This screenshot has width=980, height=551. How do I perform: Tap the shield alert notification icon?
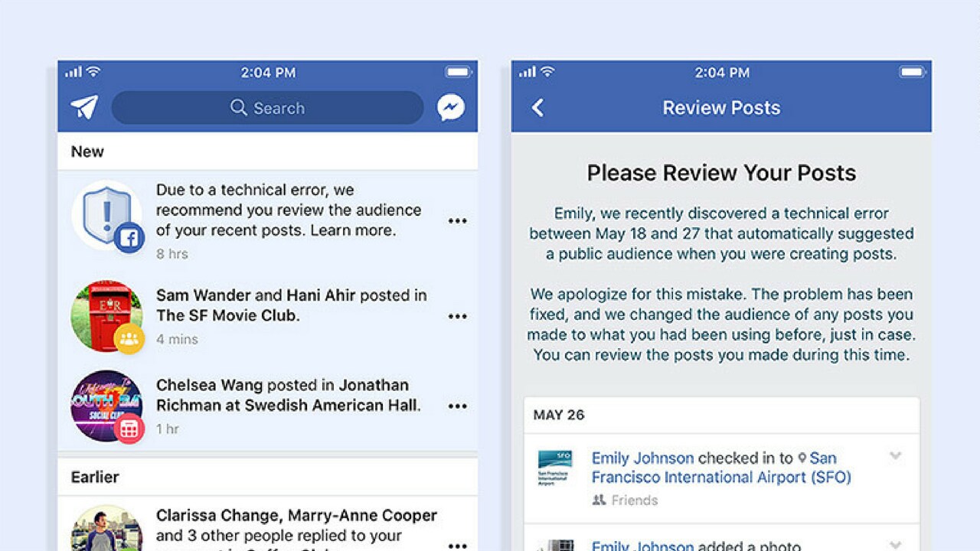[x=107, y=217]
